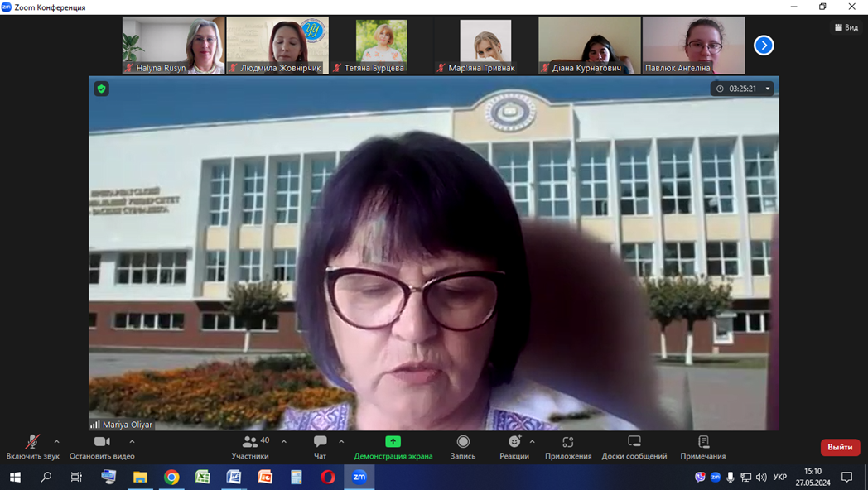Open the Участники participants panel

(x=250, y=447)
